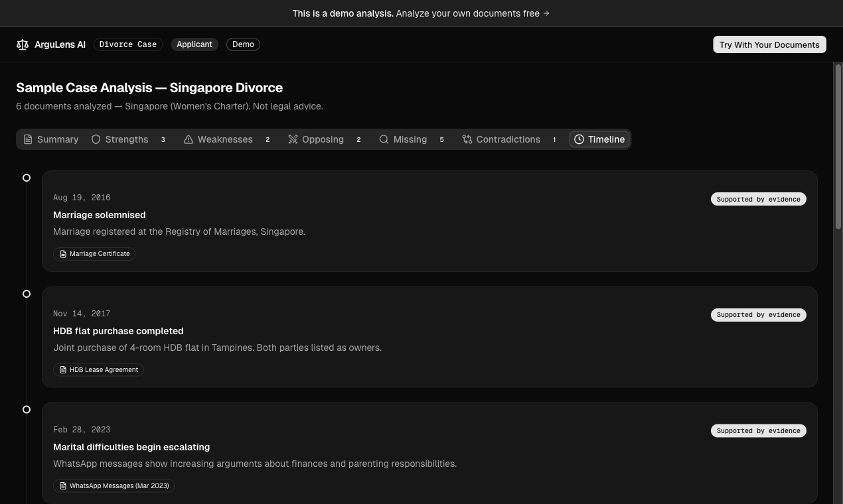Click the Weaknesses warning triangle icon

(189, 139)
